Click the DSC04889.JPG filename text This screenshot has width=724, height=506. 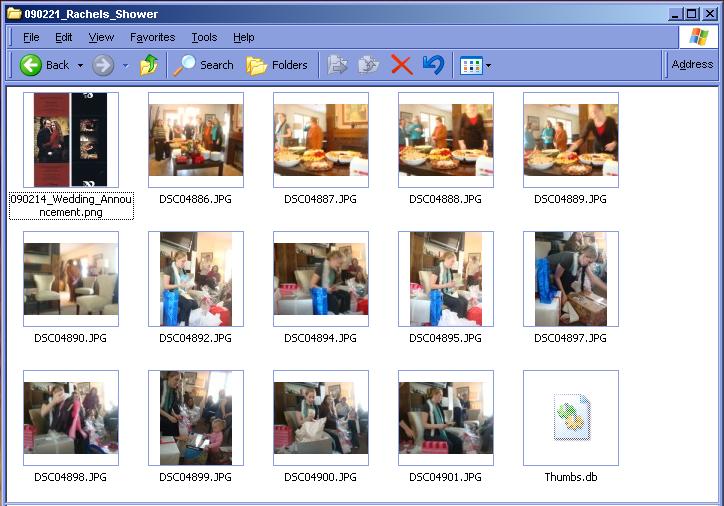570,199
